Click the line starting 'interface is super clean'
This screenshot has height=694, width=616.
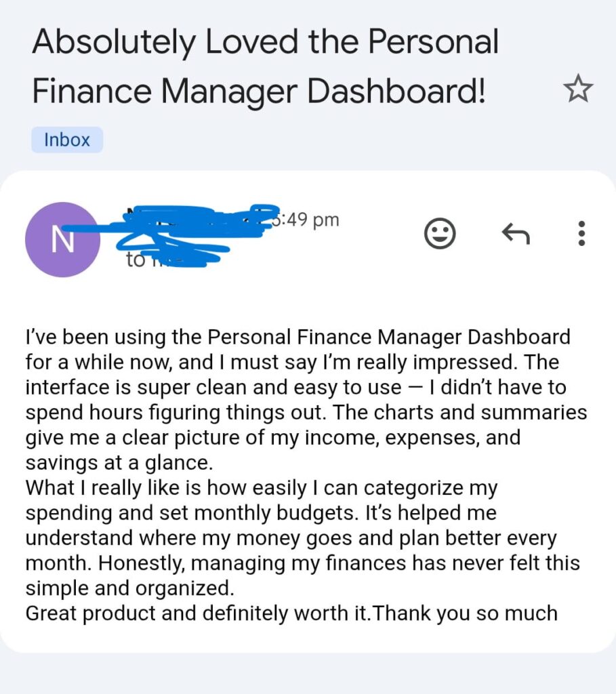coord(296,387)
